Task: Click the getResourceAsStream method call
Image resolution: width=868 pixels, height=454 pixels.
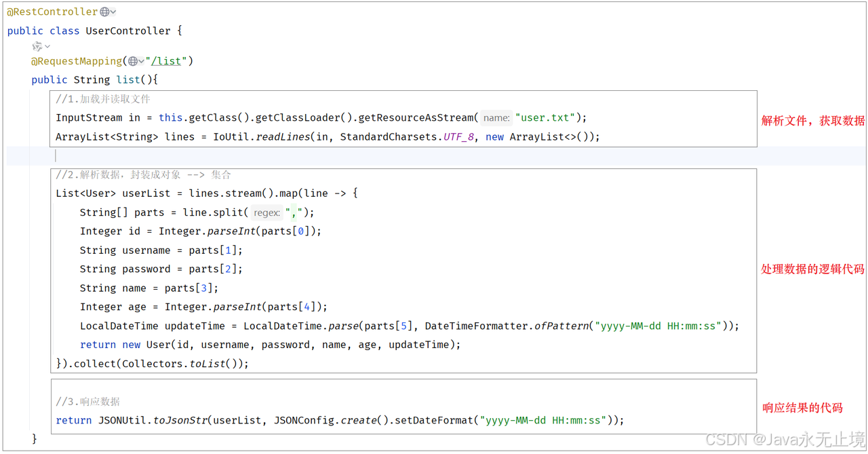Action: 416,117
